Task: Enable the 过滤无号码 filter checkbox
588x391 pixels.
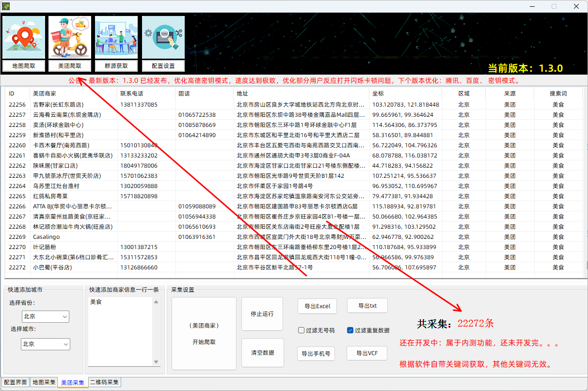Action: point(300,330)
